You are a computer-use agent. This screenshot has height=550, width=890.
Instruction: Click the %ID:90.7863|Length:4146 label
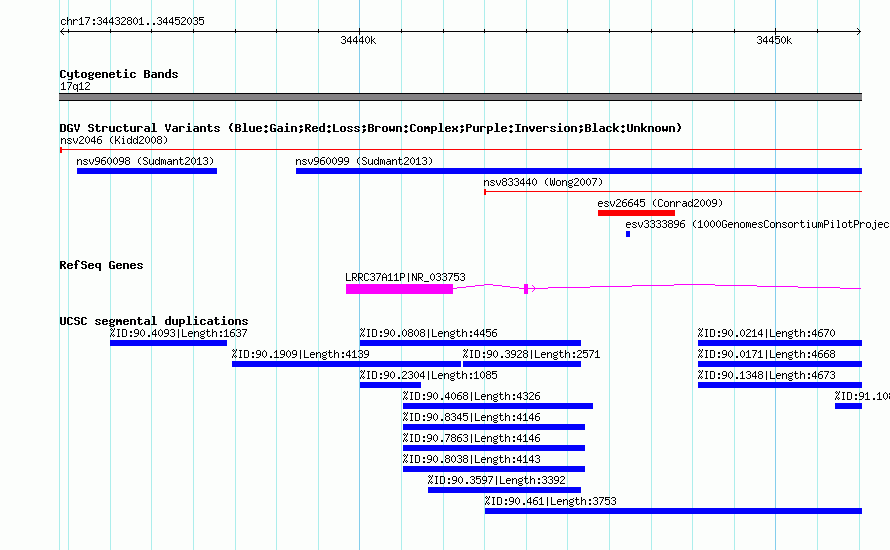point(471,438)
